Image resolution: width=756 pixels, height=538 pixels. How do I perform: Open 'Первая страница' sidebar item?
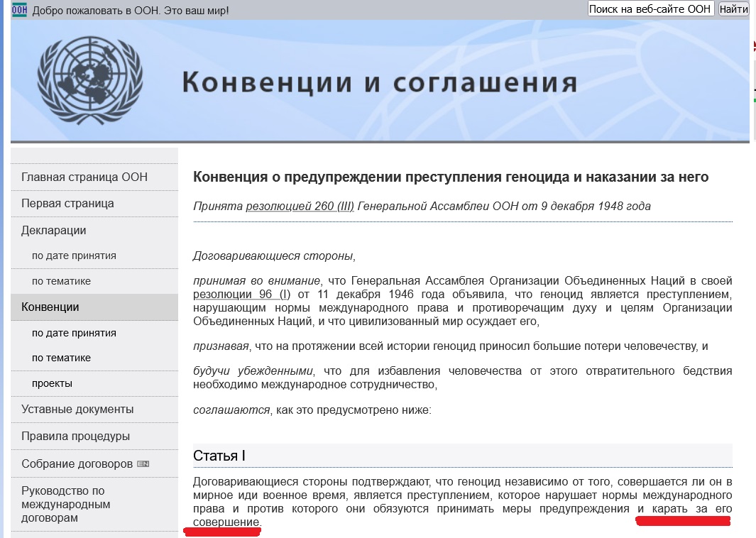point(67,204)
